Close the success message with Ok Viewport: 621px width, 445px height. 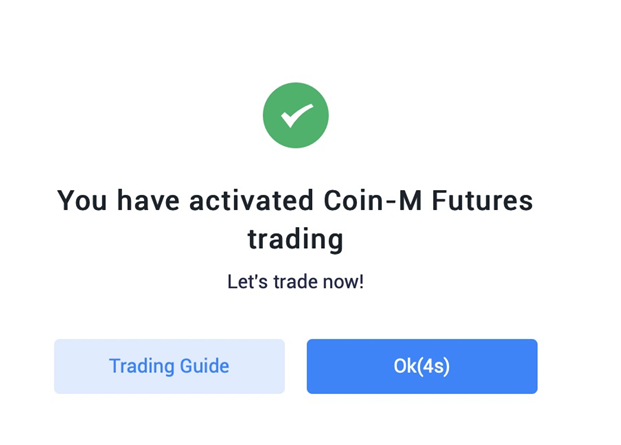click(422, 366)
